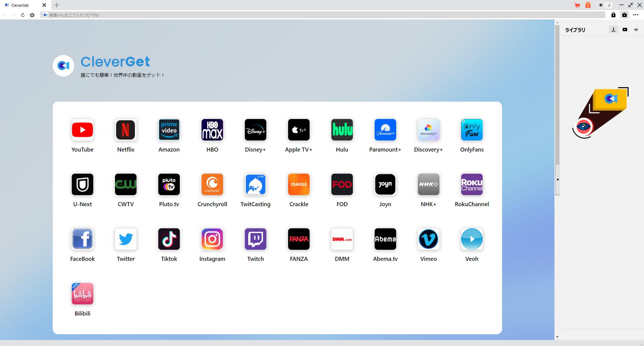Collapse the library sidebar with arrow handle
644x346 pixels.
click(558, 179)
